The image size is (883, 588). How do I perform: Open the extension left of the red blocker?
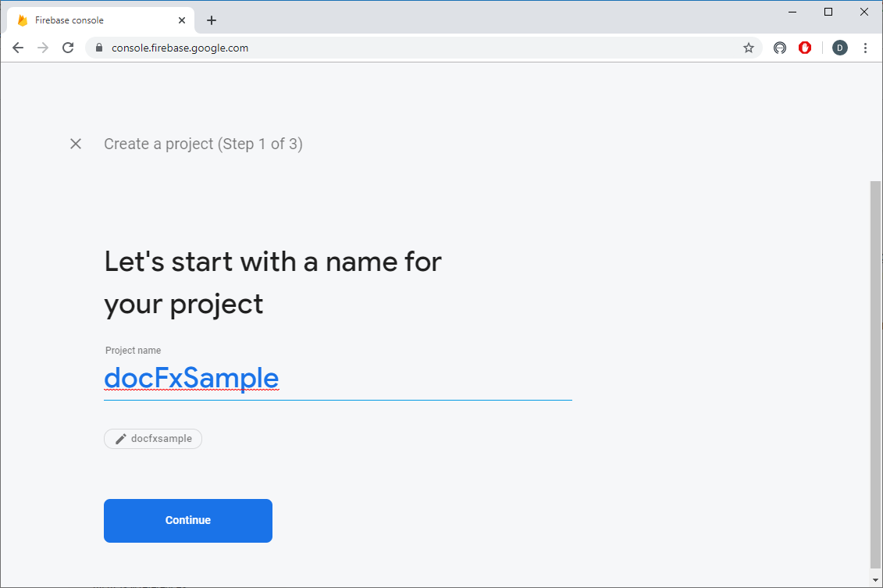(x=779, y=48)
